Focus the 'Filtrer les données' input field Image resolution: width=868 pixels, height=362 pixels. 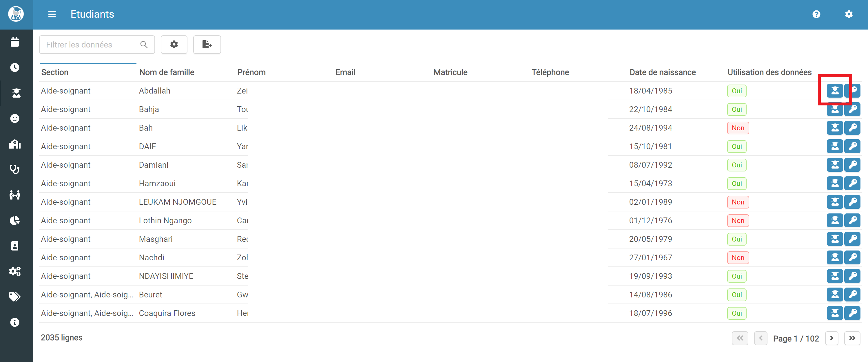pyautogui.click(x=97, y=44)
